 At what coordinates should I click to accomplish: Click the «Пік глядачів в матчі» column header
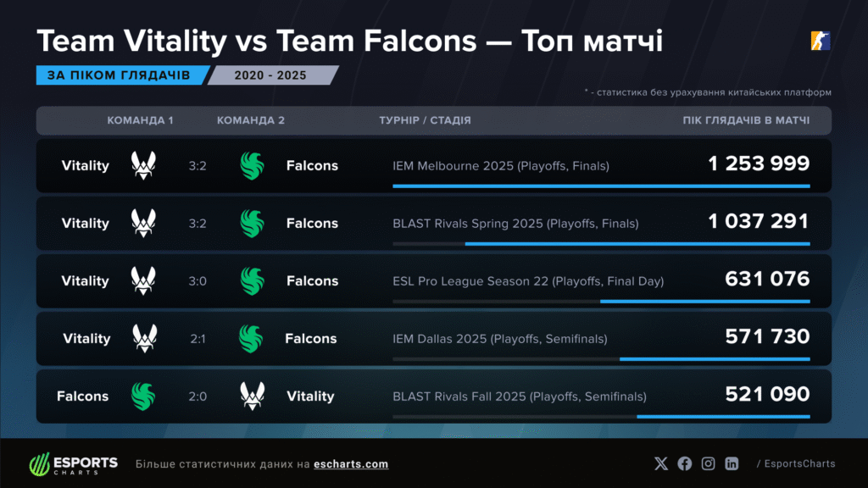click(x=746, y=120)
